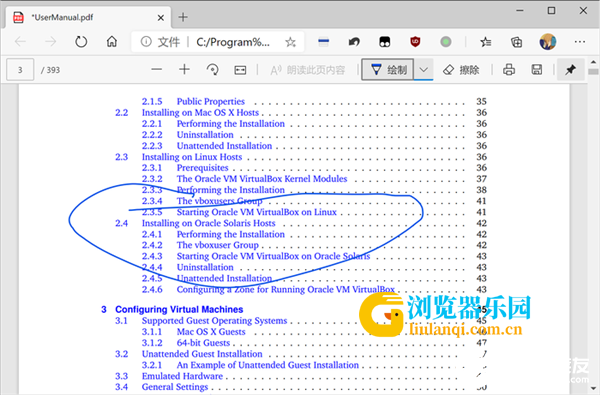Image resolution: width=600 pixels, height=395 pixels.
Task: Save the PDF with the floppy icon
Action: (537, 70)
